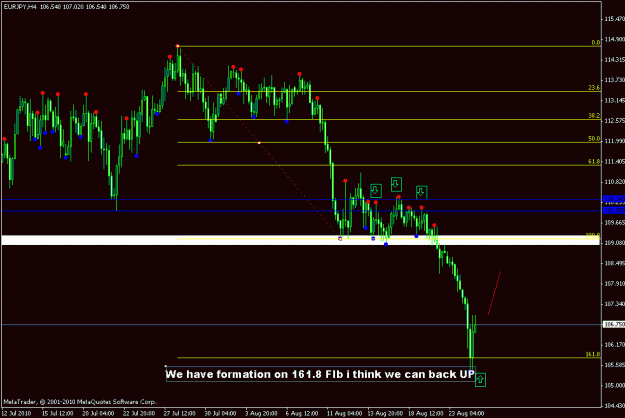Image resolution: width=625 pixels, height=418 pixels.
Task: Click the 111.990 price axis label
Action: [615, 141]
